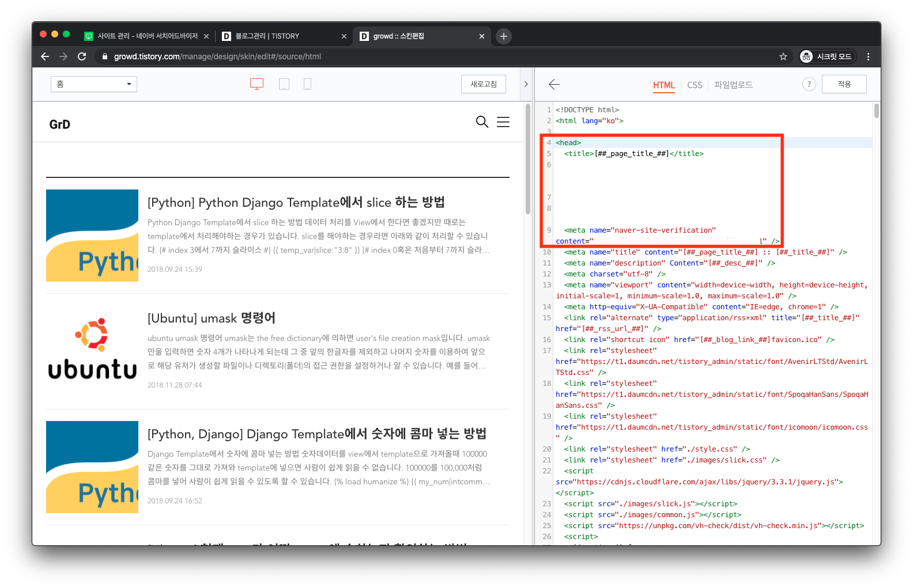Open the 파일업로드 tab
Screen dimensions: 913x588
point(733,85)
